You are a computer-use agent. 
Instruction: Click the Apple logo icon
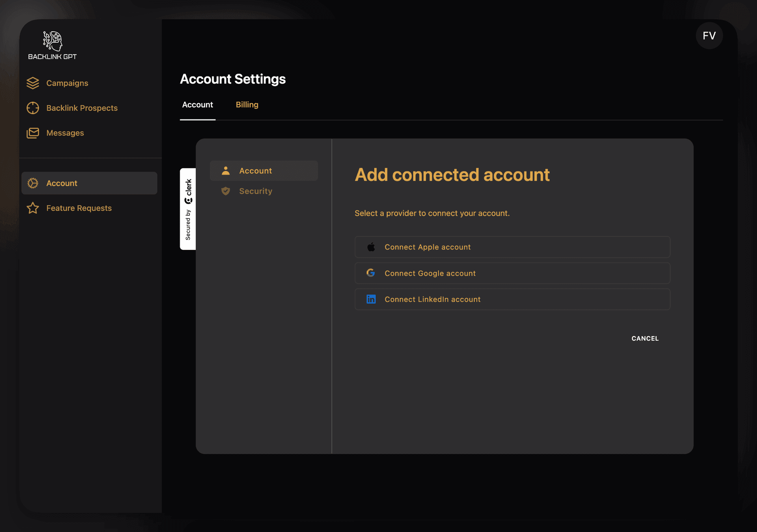point(371,247)
